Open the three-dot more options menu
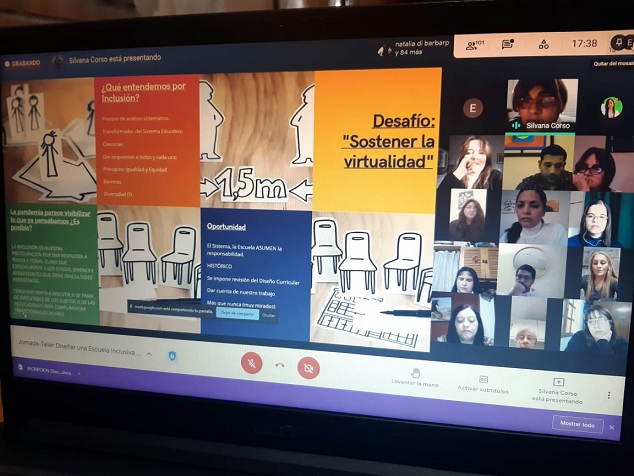The image size is (634, 476). coord(608,395)
